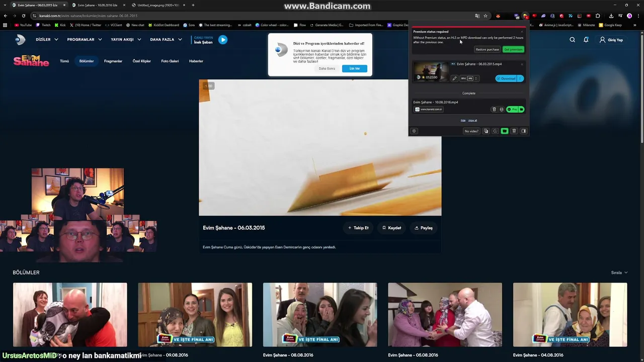The image size is (644, 362).
Task: Go back in browser history
Action: click(6, 16)
